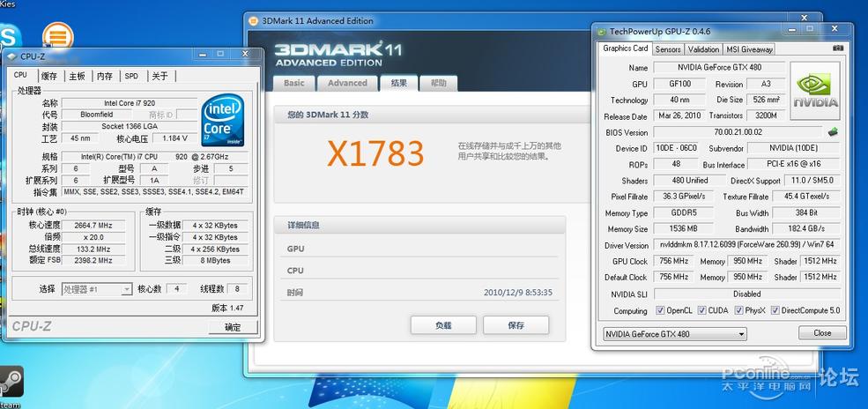
Task: Click the 保存 button in 3DMark
Action: click(516, 325)
